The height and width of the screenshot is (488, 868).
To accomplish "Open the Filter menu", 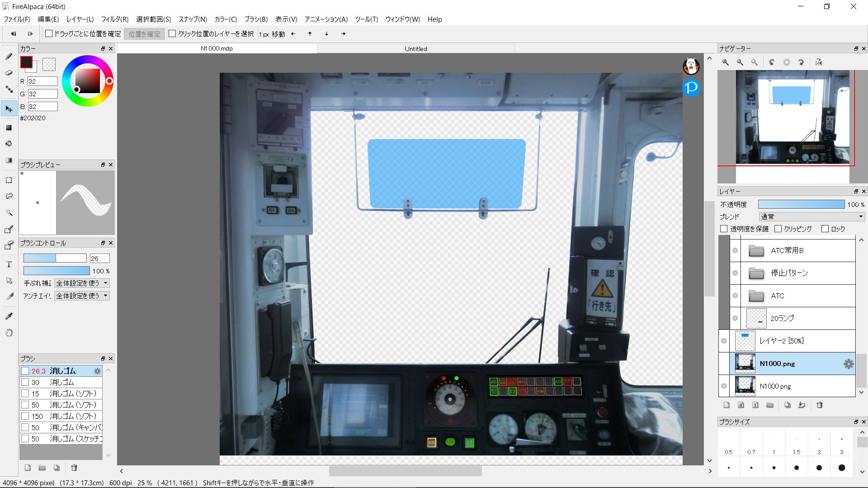I will click(115, 19).
